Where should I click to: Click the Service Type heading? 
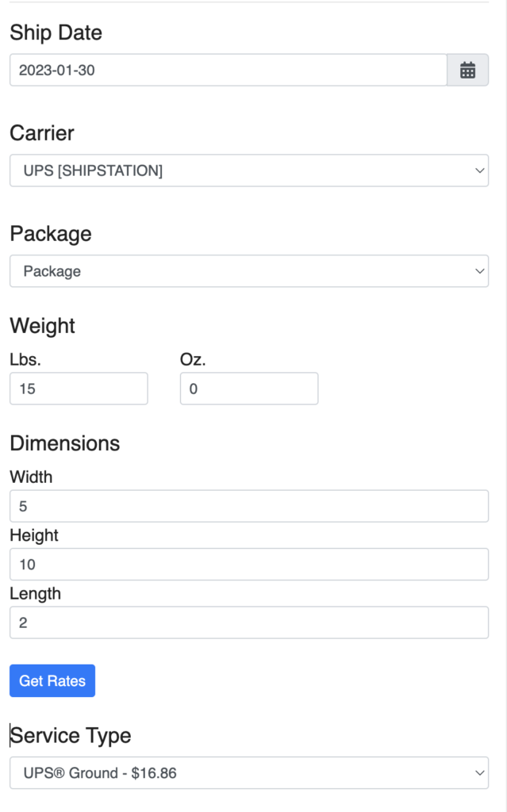[x=71, y=735]
